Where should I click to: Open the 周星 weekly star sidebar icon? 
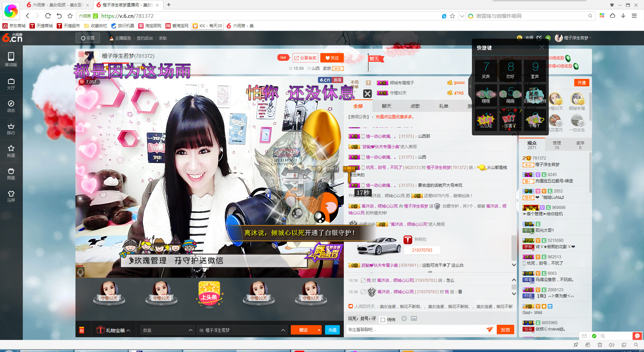click(x=11, y=174)
